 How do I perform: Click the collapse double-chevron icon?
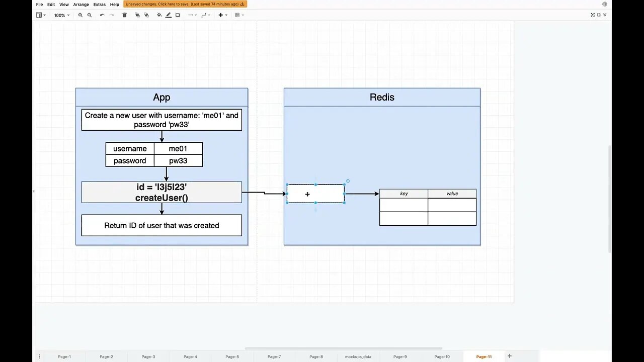605,15
